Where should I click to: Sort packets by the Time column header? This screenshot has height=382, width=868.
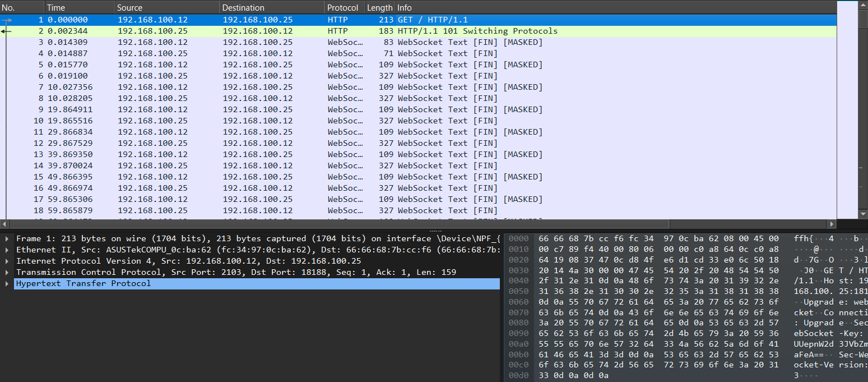tap(79, 8)
